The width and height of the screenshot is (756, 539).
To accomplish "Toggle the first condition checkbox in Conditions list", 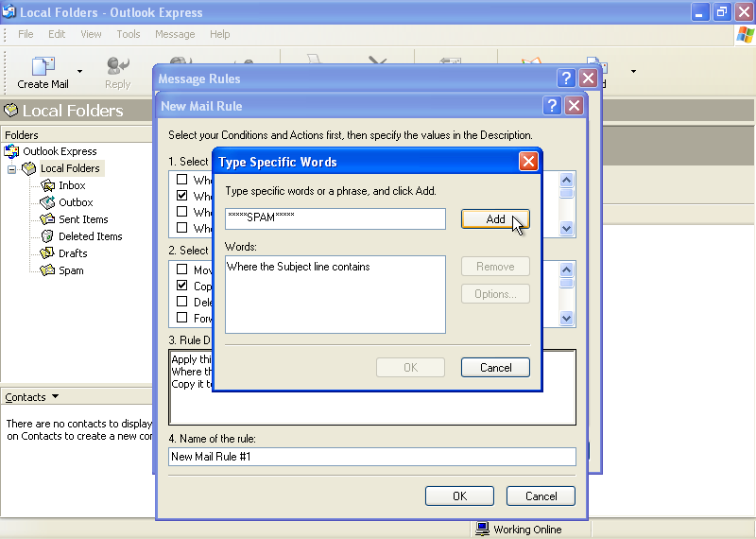I will [181, 180].
